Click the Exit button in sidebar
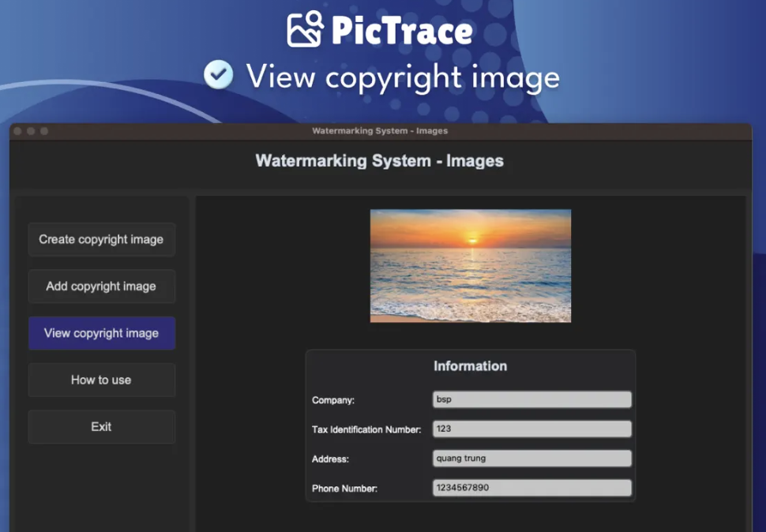 click(x=101, y=427)
